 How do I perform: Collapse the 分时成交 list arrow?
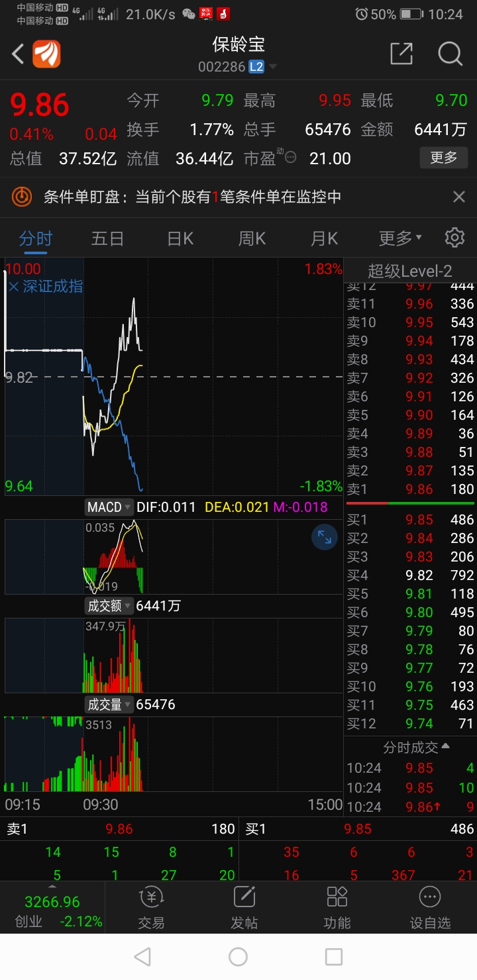tap(445, 746)
